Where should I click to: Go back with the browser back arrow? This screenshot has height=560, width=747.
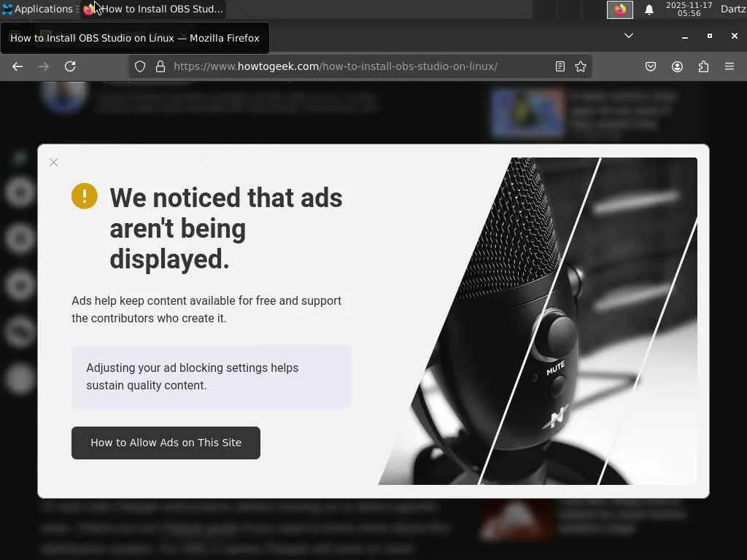point(18,66)
